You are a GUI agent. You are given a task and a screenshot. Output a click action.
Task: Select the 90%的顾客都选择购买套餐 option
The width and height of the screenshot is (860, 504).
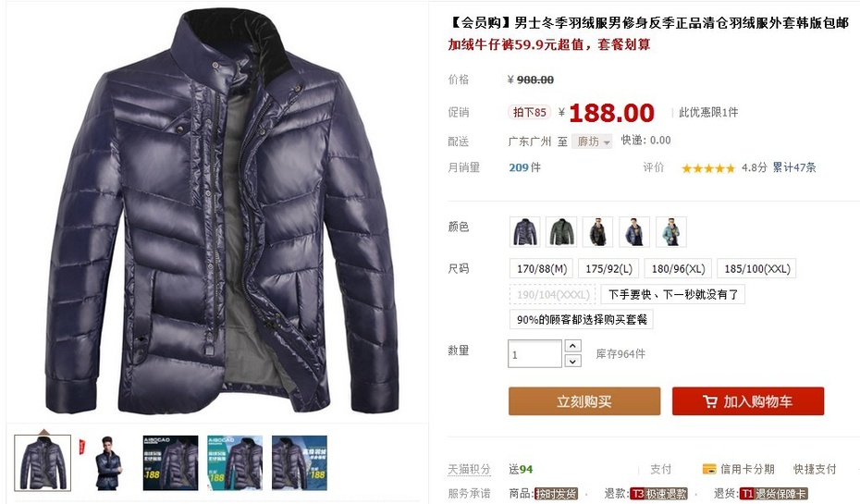(582, 320)
